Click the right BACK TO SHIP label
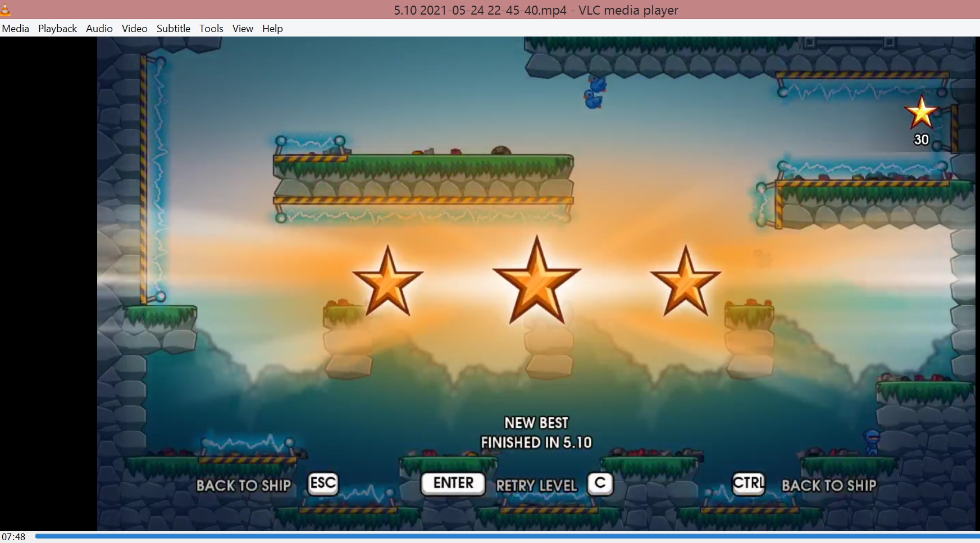Image resolution: width=980 pixels, height=543 pixels. coord(829,486)
